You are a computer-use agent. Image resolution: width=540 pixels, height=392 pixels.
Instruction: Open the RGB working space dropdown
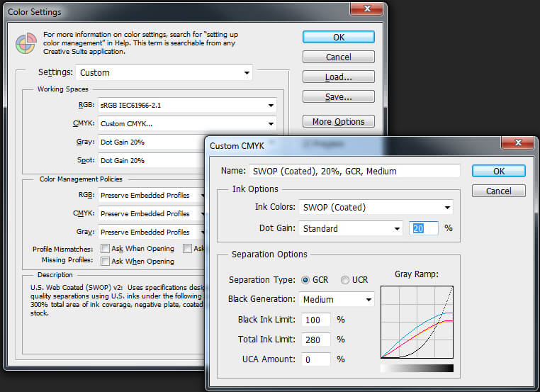tap(186, 106)
